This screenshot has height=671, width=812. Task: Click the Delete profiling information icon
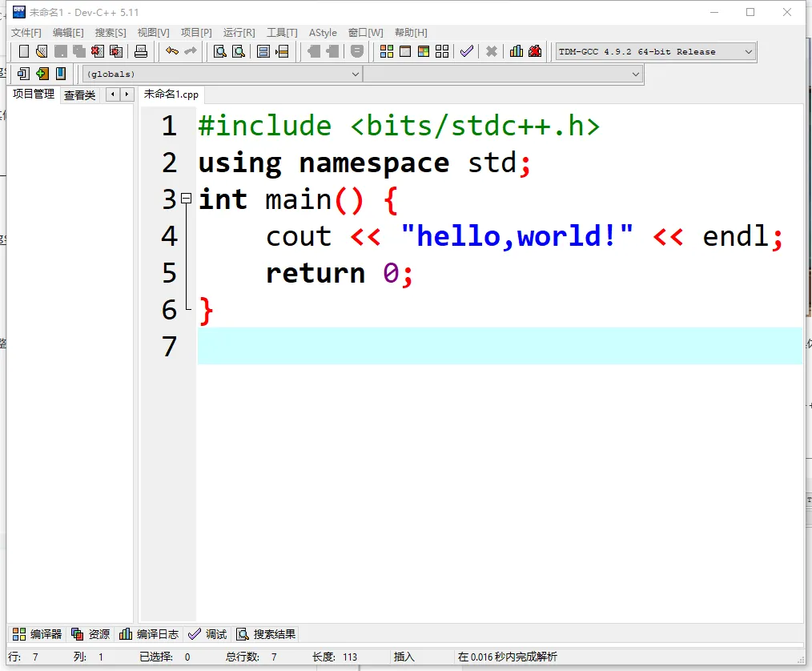[x=535, y=51]
